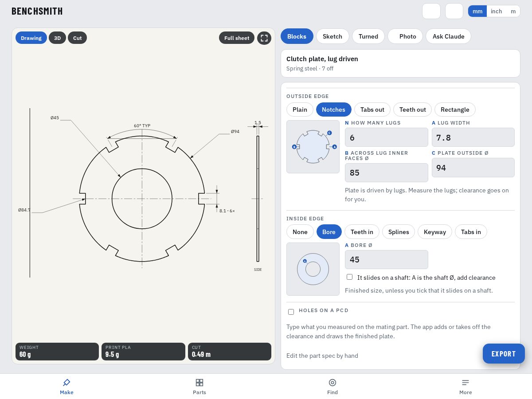This screenshot has width=532, height=399.
Task: Click the 60° TYP angle label
Action: point(142,125)
